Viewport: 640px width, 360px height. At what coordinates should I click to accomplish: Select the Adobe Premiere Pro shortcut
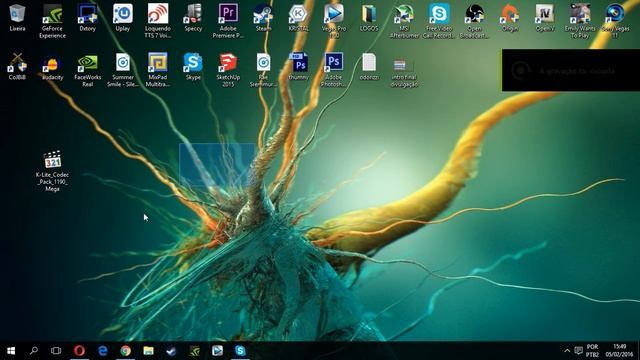tap(228, 21)
